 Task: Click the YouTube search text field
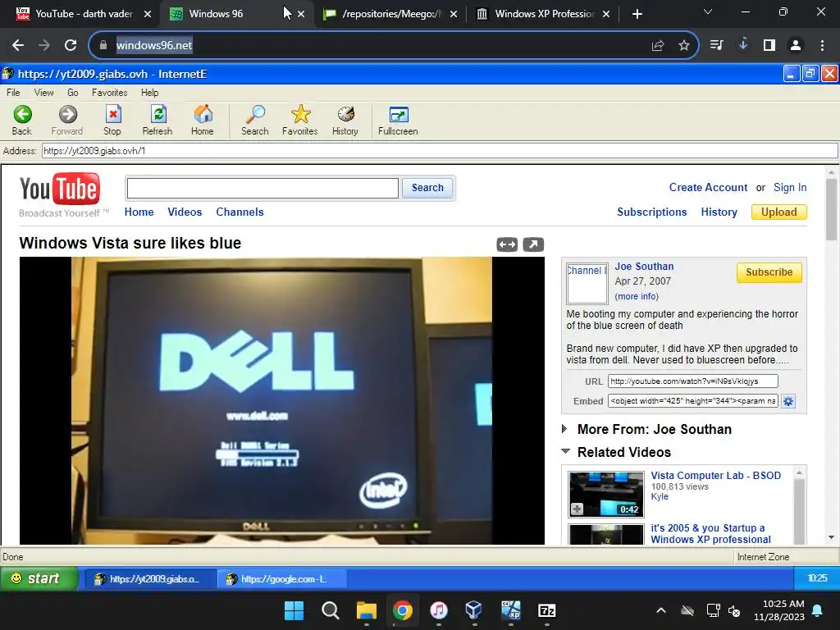[262, 188]
